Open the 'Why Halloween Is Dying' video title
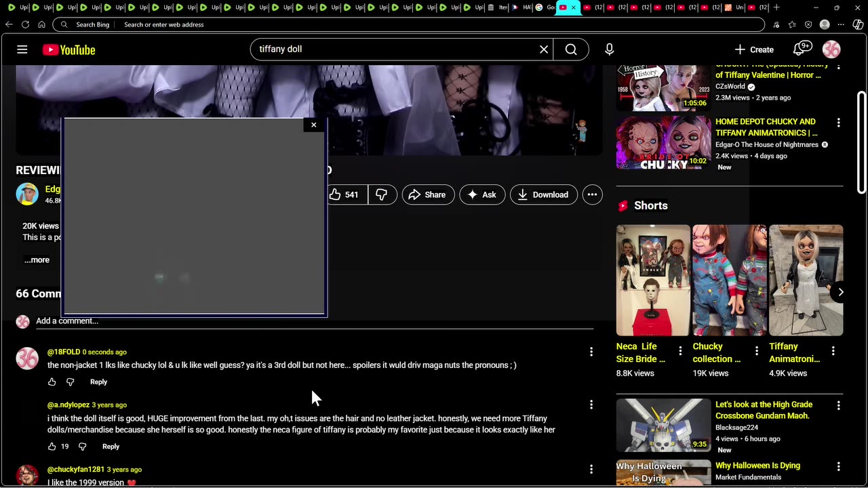The image size is (868, 488). pos(757,466)
